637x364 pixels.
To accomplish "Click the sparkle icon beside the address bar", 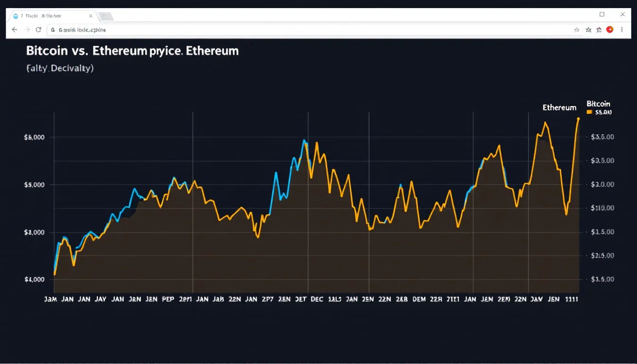I will (x=577, y=29).
